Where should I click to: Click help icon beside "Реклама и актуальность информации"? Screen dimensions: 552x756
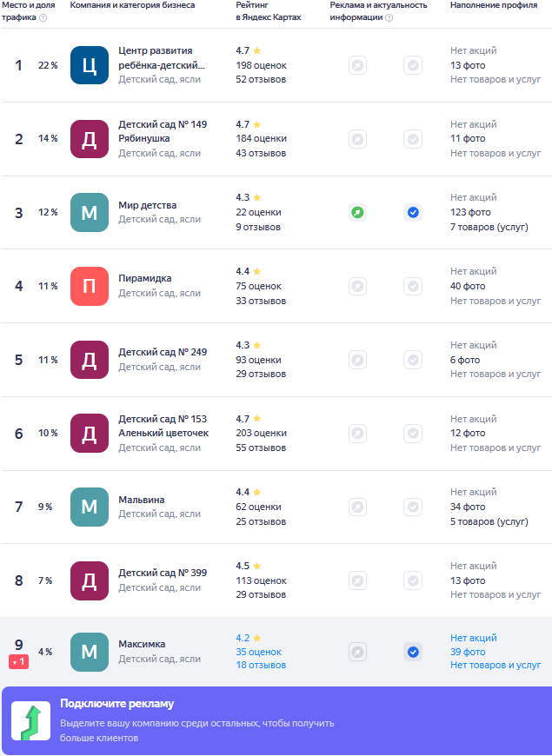[x=389, y=17]
